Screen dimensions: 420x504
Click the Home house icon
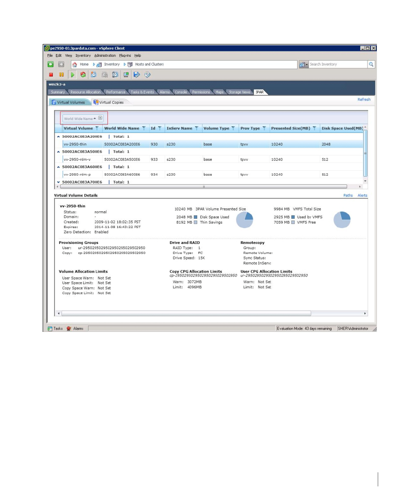(x=74, y=65)
